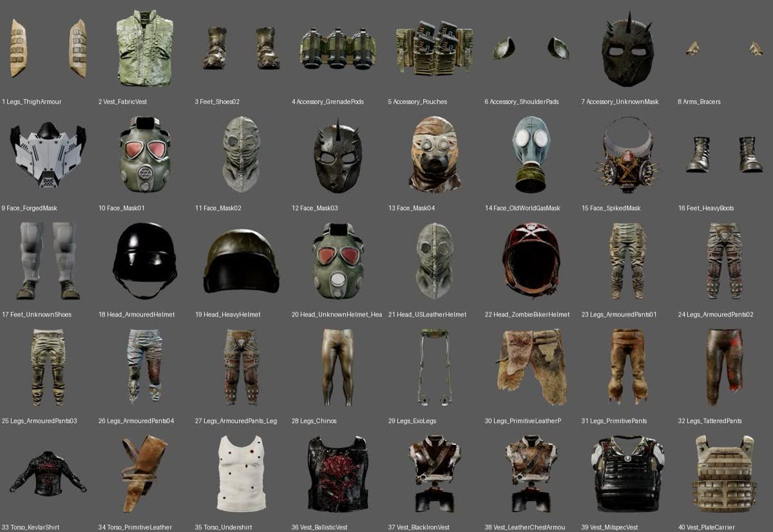This screenshot has width=773, height=532.
Task: Choose the Legs_ArmouredPants04 icon
Action: pos(145,366)
